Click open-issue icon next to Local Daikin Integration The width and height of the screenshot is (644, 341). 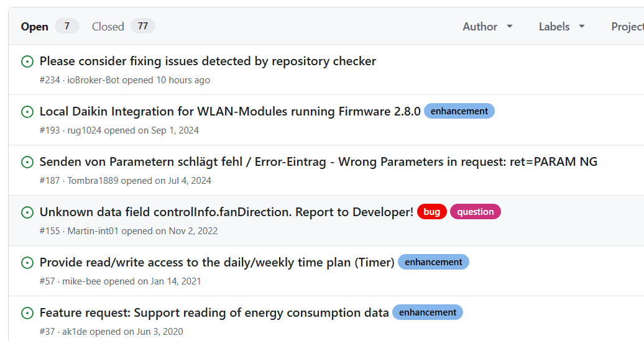27,112
